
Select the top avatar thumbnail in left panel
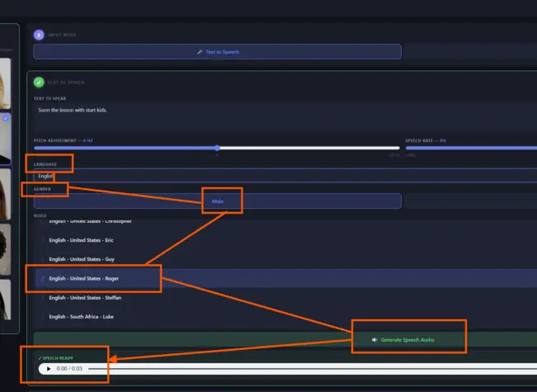tap(5, 83)
